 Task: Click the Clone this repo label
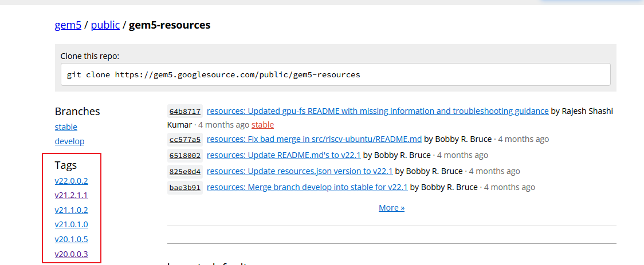[89, 56]
